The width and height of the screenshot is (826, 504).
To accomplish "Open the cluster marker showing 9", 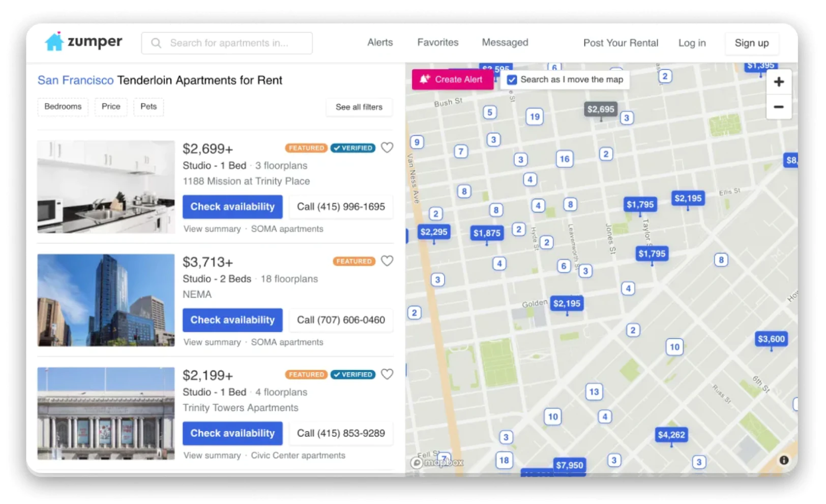I will coord(417,142).
